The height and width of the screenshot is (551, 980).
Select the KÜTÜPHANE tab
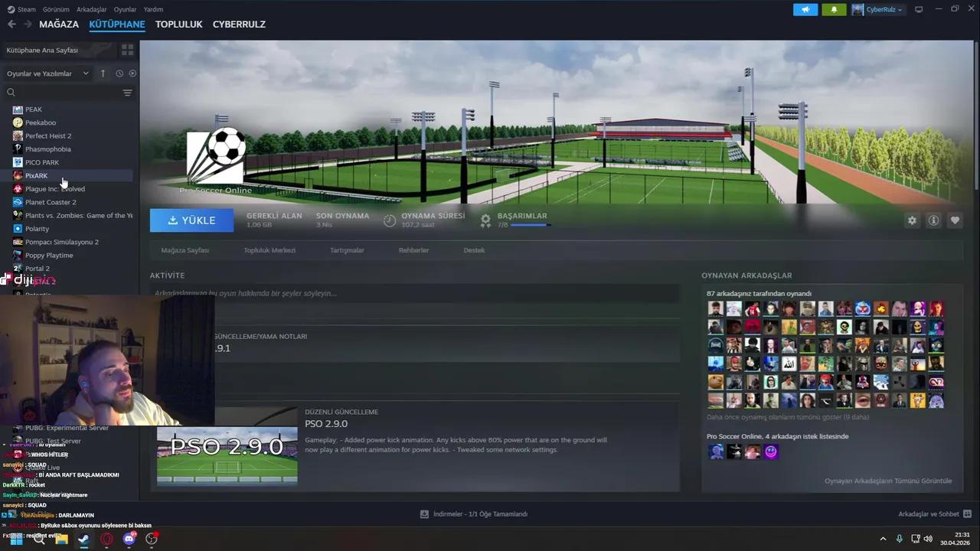tap(117, 24)
